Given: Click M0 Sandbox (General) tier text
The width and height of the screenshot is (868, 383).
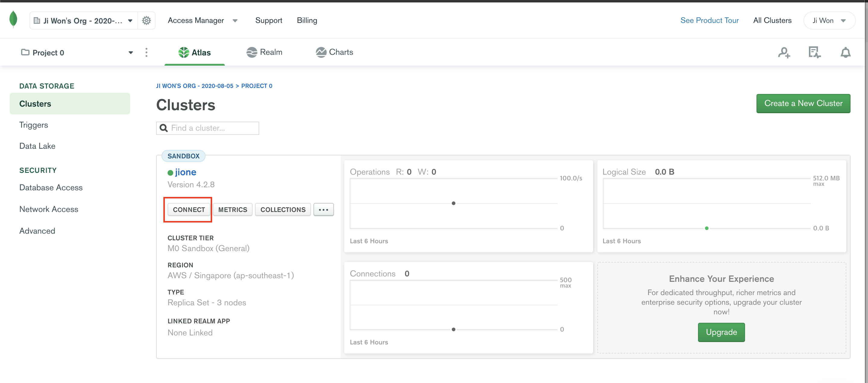Looking at the screenshot, I should tap(208, 248).
